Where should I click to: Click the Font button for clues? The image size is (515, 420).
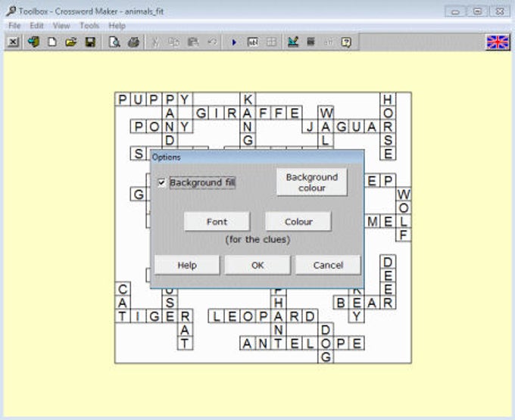(217, 222)
